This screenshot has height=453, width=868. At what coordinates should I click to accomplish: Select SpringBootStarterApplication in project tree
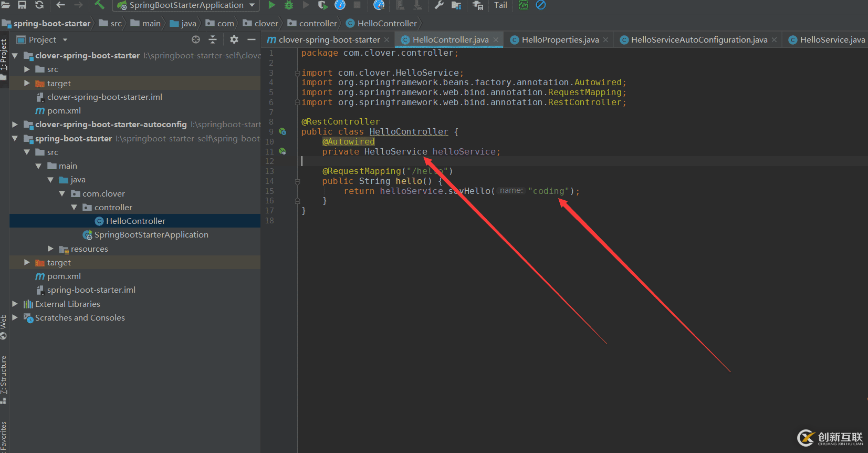[x=151, y=235]
